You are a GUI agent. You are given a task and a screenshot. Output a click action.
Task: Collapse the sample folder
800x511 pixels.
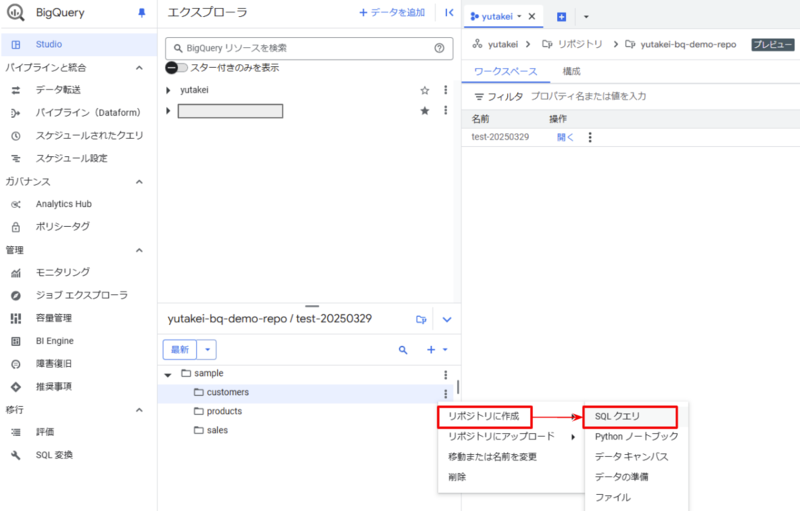tap(168, 375)
